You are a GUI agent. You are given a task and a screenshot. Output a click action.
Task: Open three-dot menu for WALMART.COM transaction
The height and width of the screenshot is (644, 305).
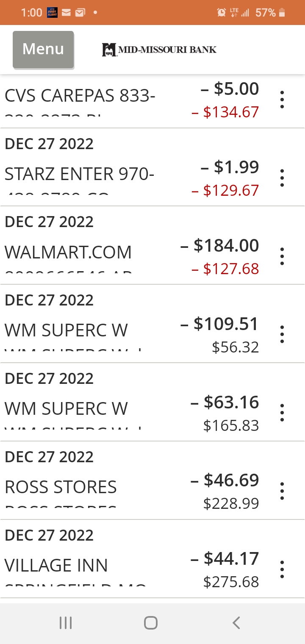(x=282, y=256)
